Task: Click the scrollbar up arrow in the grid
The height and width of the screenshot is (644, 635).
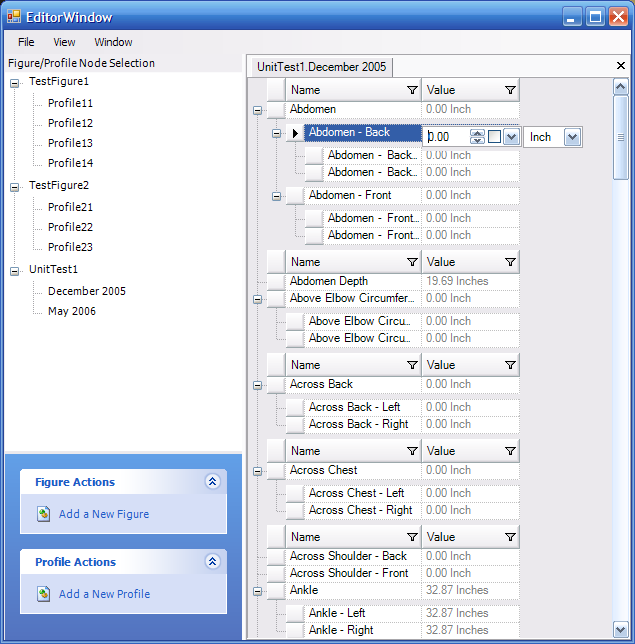Action: pos(620,87)
